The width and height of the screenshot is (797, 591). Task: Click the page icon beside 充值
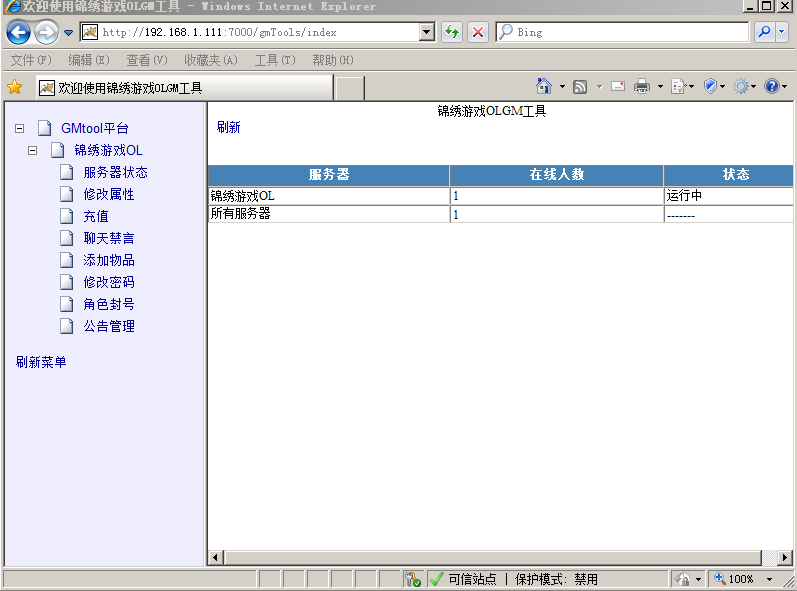(x=67, y=216)
